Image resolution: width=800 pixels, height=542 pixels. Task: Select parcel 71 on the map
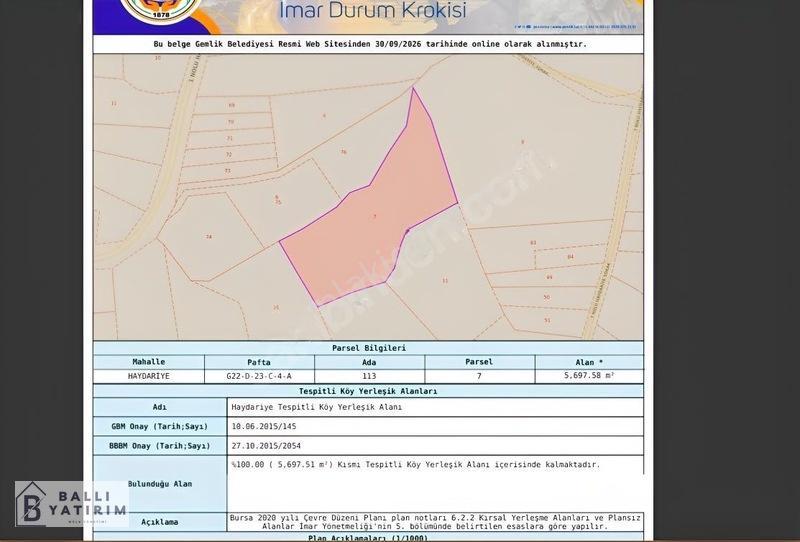click(x=230, y=138)
